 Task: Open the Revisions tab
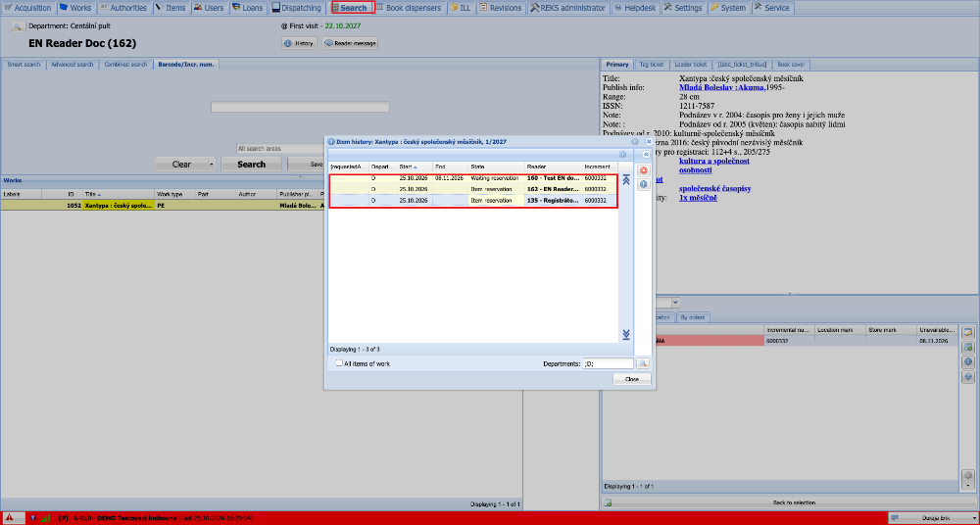(501, 8)
